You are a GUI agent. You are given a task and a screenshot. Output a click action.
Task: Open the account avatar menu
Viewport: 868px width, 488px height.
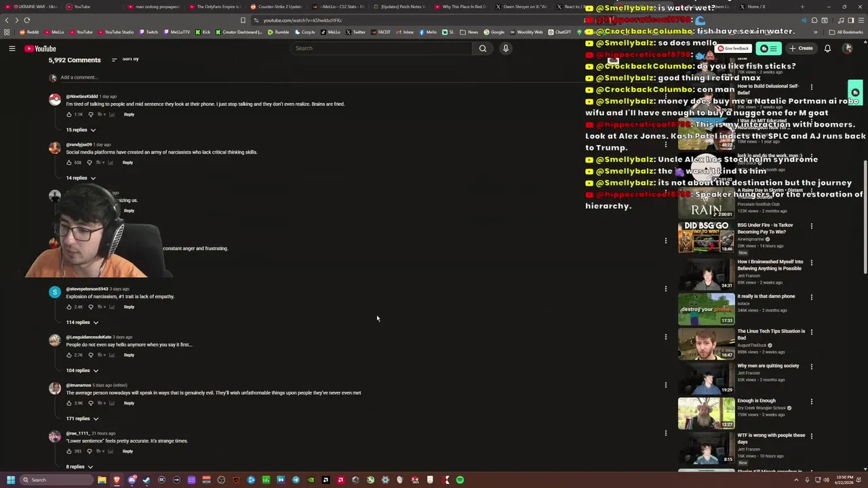coord(848,48)
